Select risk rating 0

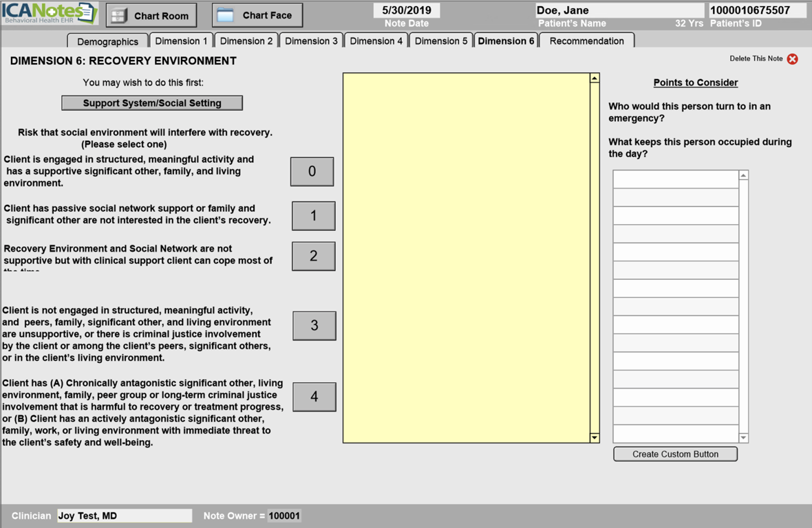(312, 172)
